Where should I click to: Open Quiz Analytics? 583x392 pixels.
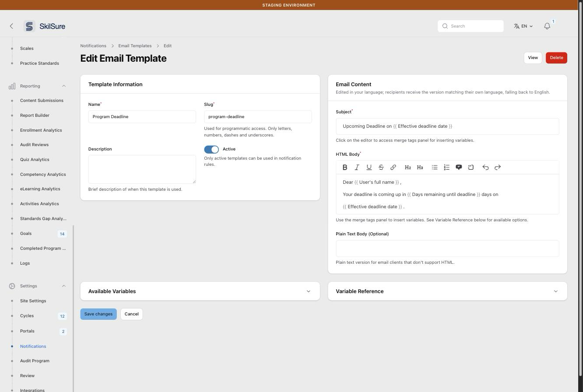35,160
